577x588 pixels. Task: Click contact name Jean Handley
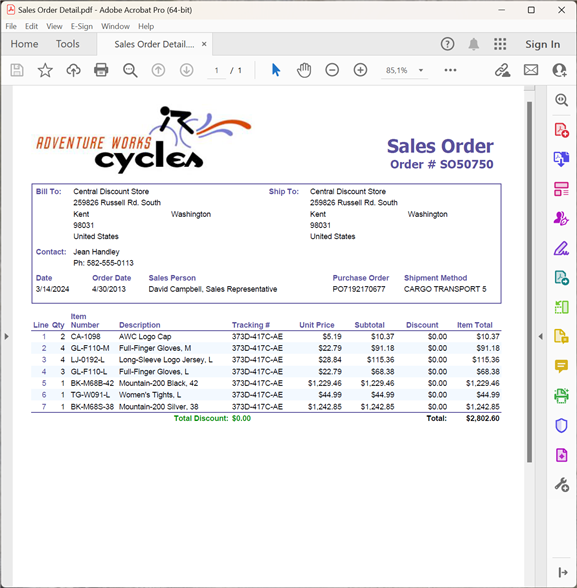click(x=96, y=252)
